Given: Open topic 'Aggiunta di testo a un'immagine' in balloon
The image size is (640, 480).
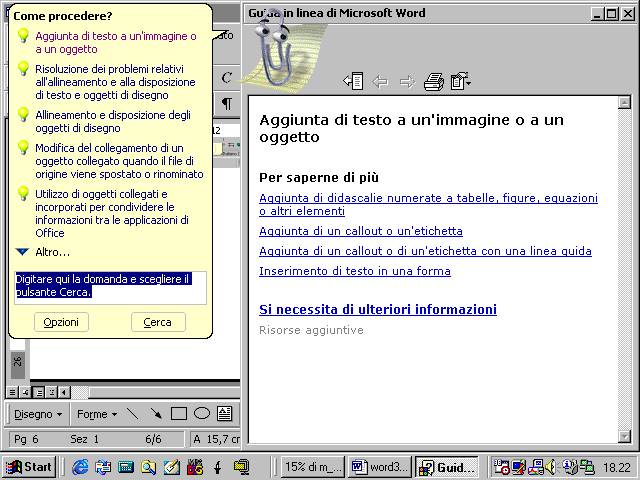Looking at the screenshot, I should (116, 42).
